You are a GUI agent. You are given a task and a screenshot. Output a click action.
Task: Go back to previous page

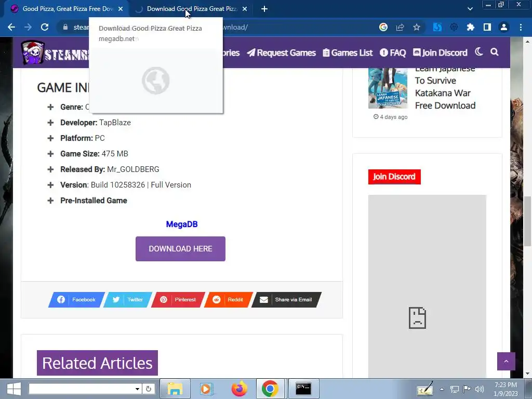click(x=11, y=27)
